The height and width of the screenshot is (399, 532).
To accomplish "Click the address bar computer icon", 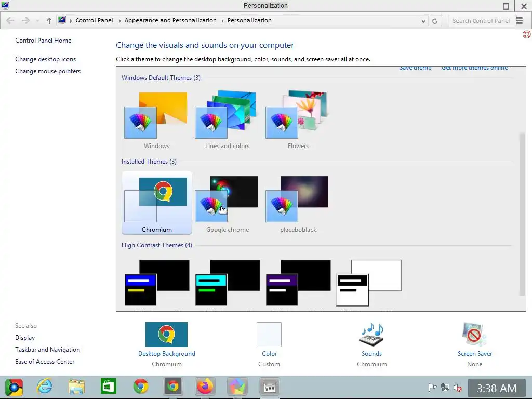I will click(x=62, y=20).
